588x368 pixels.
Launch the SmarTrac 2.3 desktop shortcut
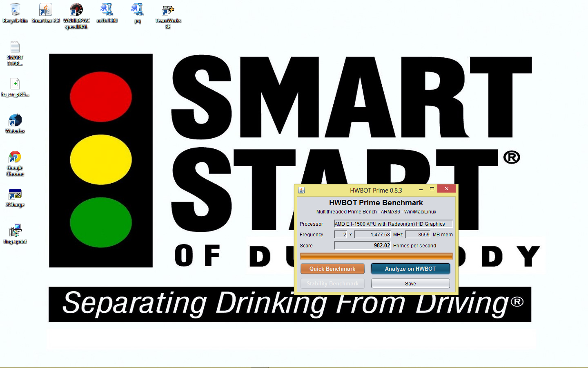(x=46, y=13)
